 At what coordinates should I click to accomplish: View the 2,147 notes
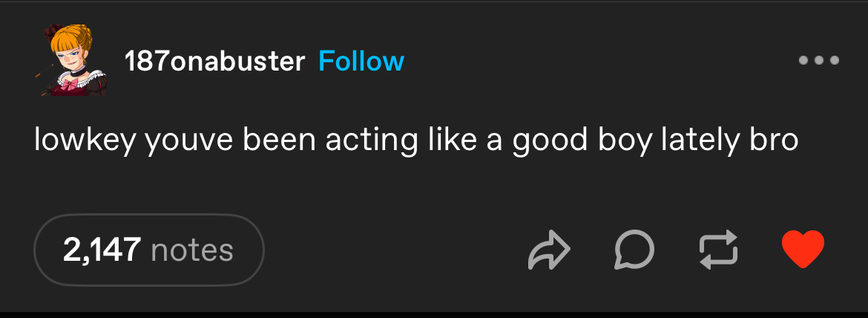[x=149, y=250]
